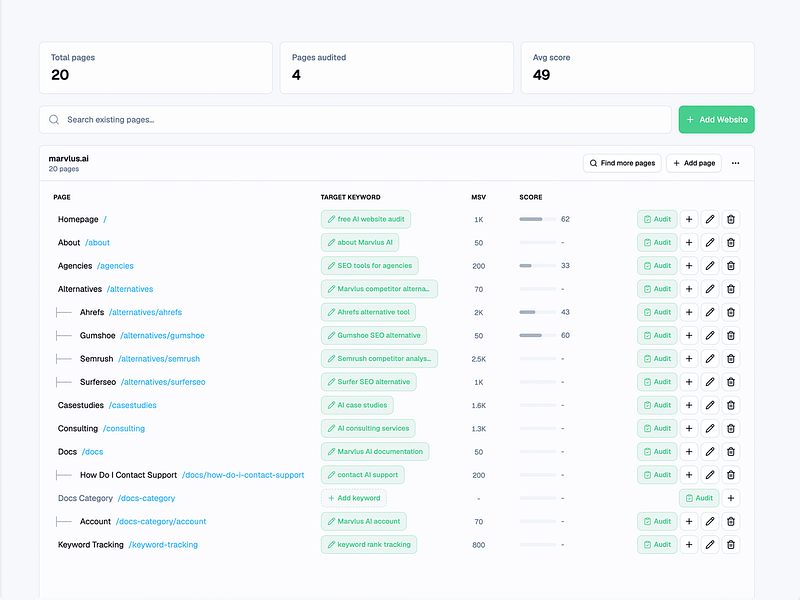Click plus icon on Docs Category row
This screenshot has height=600, width=800.
click(731, 498)
